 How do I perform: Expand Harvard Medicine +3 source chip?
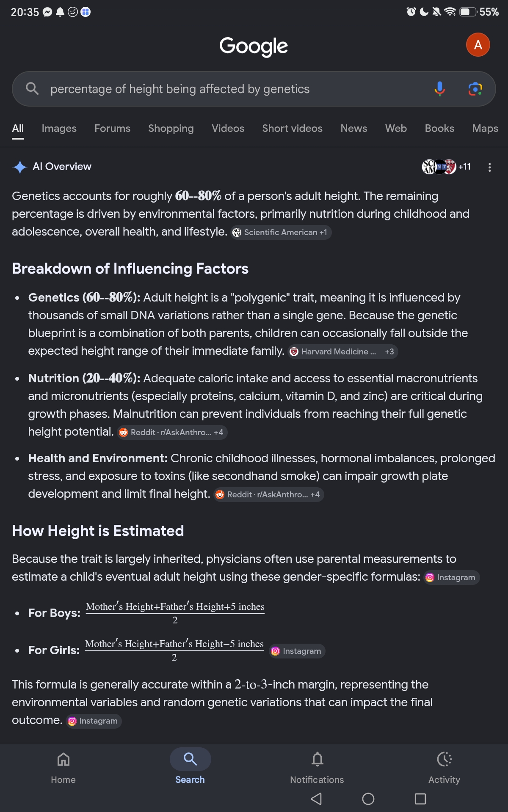343,351
